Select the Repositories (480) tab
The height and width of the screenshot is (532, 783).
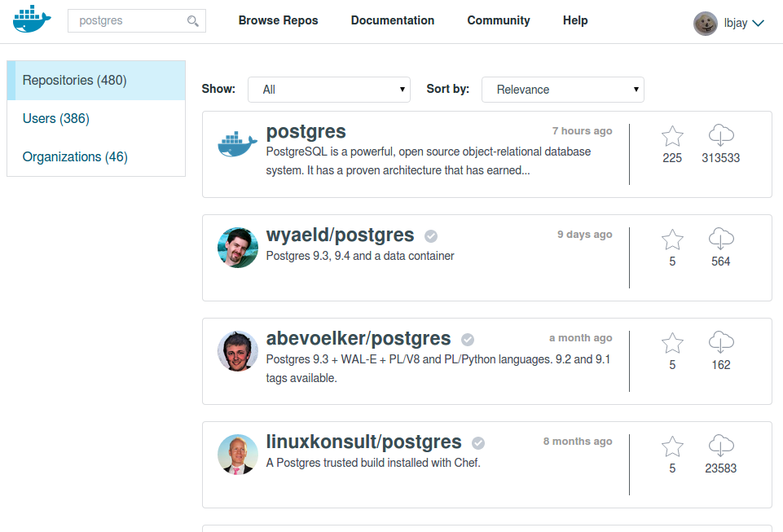click(96, 81)
